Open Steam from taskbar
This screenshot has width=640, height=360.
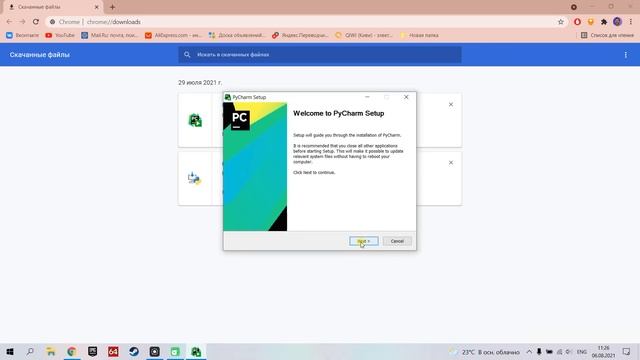coord(133,351)
